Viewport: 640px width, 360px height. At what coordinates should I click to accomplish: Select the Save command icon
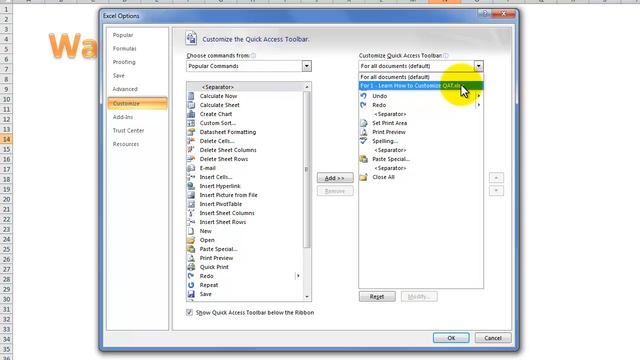point(191,294)
